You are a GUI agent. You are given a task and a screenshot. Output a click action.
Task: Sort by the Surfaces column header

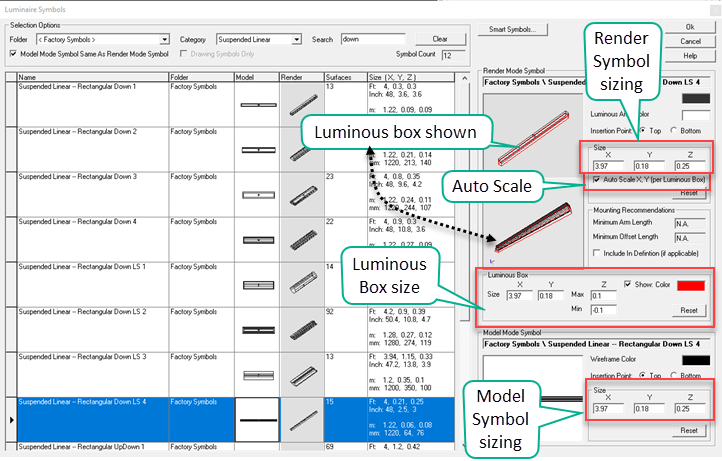click(x=345, y=77)
